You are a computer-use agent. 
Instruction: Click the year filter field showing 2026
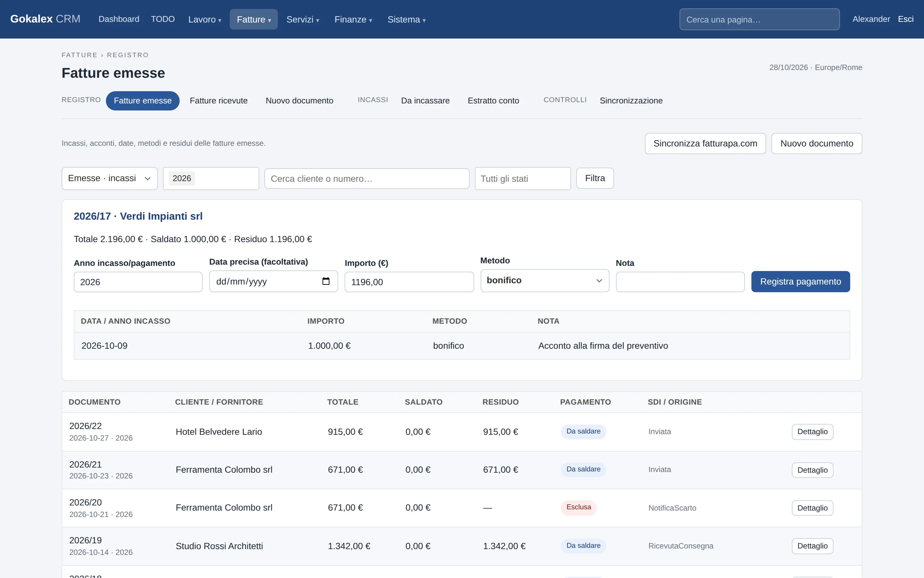click(211, 179)
